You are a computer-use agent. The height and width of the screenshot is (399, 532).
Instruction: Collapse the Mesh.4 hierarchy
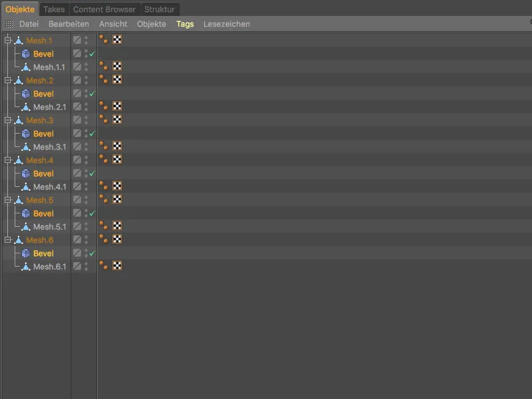click(8, 160)
